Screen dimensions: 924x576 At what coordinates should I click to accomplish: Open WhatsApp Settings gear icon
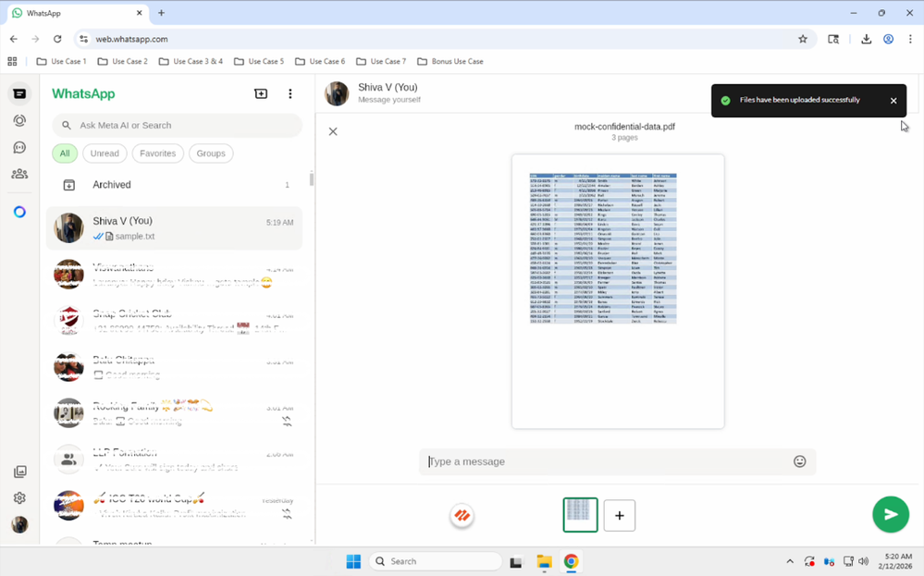click(19, 498)
